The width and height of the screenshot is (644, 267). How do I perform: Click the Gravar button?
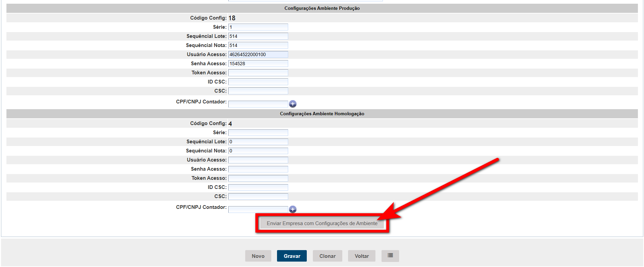point(292,256)
